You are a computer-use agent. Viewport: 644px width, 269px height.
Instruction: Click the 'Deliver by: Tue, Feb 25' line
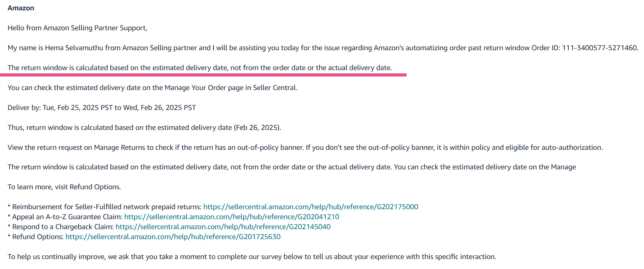click(x=102, y=108)
